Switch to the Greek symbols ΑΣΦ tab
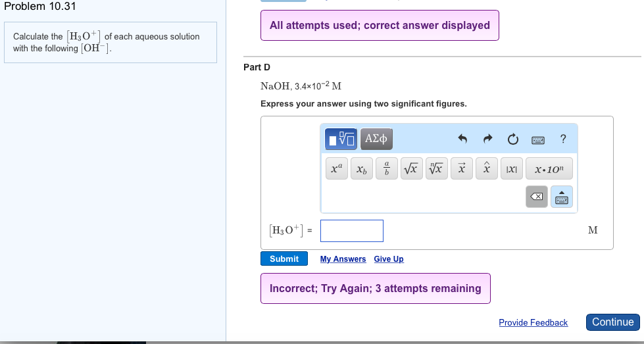Image resolution: width=644 pixels, height=344 pixels. pos(377,139)
